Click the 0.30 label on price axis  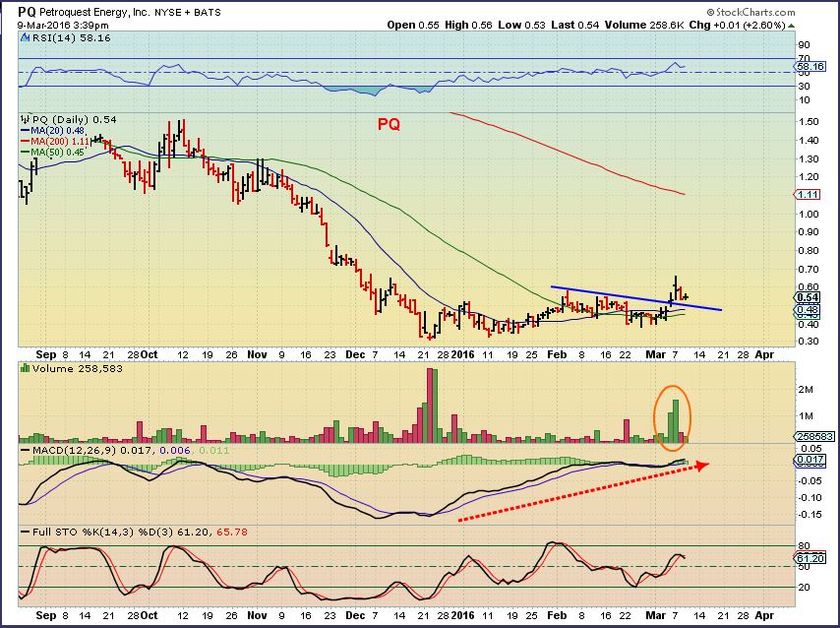tap(808, 342)
